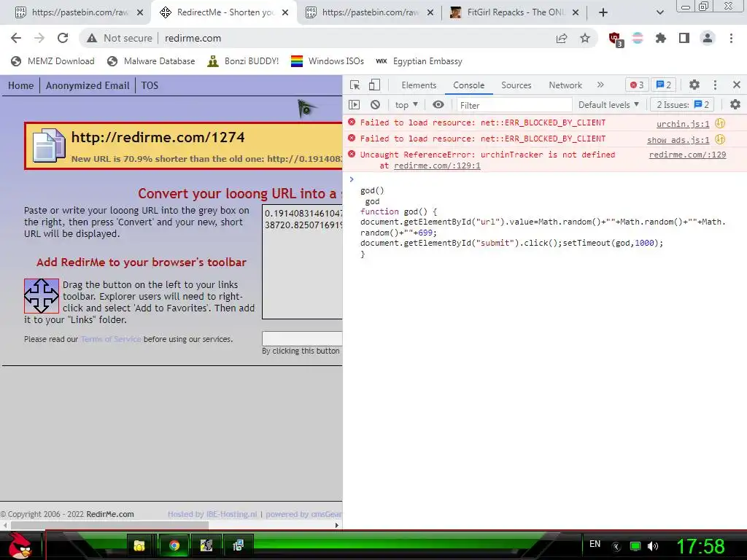Click the 17:58 taskbar clock

click(700, 546)
